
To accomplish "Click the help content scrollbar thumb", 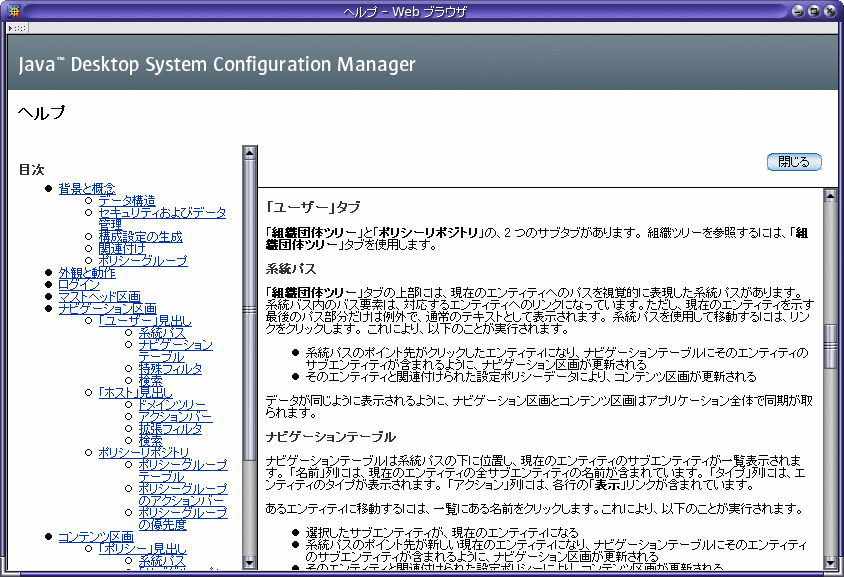I will (831, 347).
